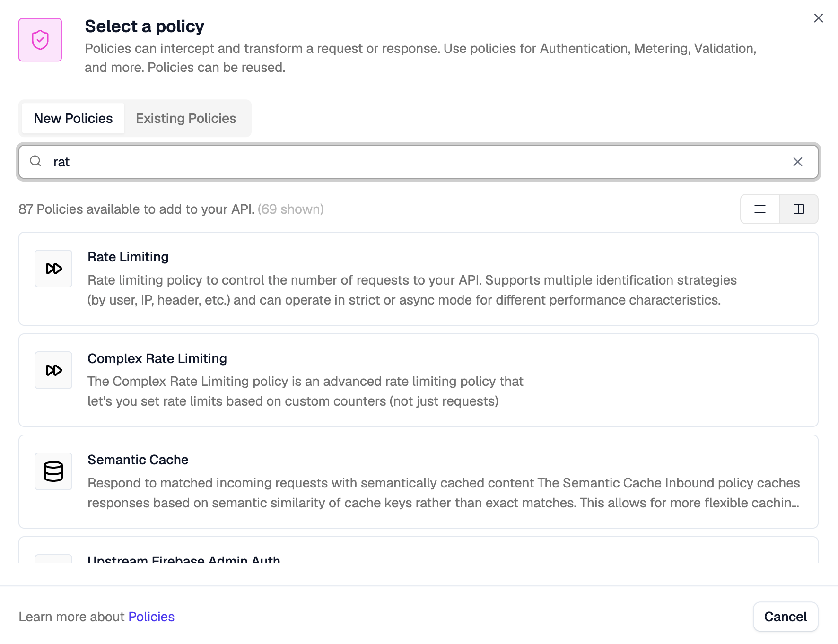
Task: Click the Semantic Cache policy title
Action: [138, 459]
